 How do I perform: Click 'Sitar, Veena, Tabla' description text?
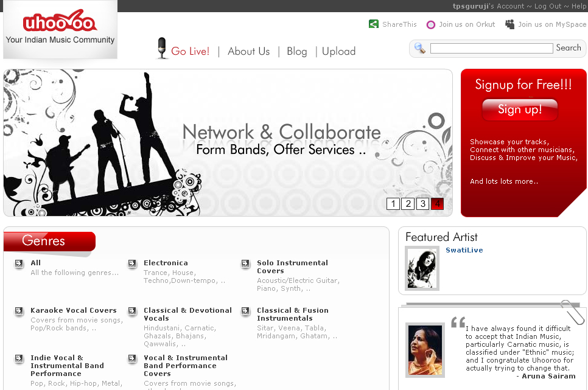(297, 332)
